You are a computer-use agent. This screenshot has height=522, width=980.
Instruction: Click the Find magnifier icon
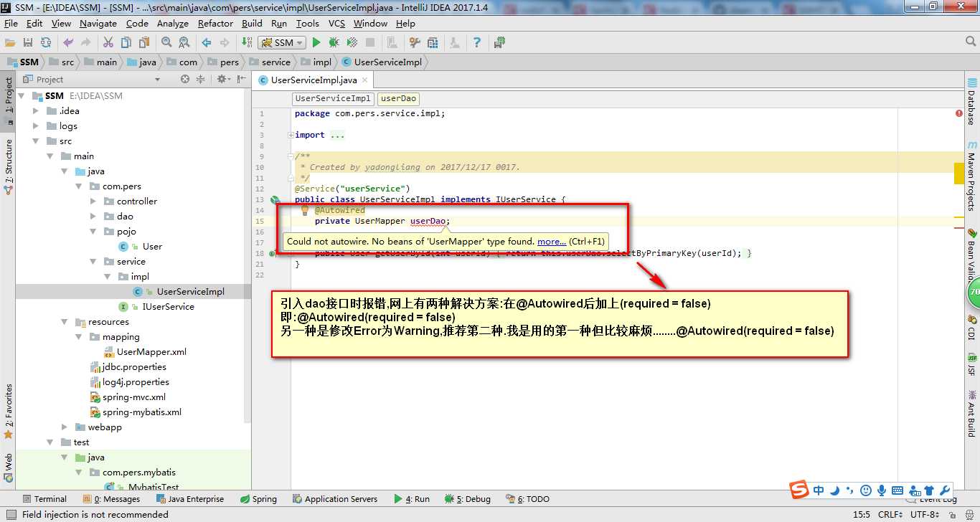166,43
